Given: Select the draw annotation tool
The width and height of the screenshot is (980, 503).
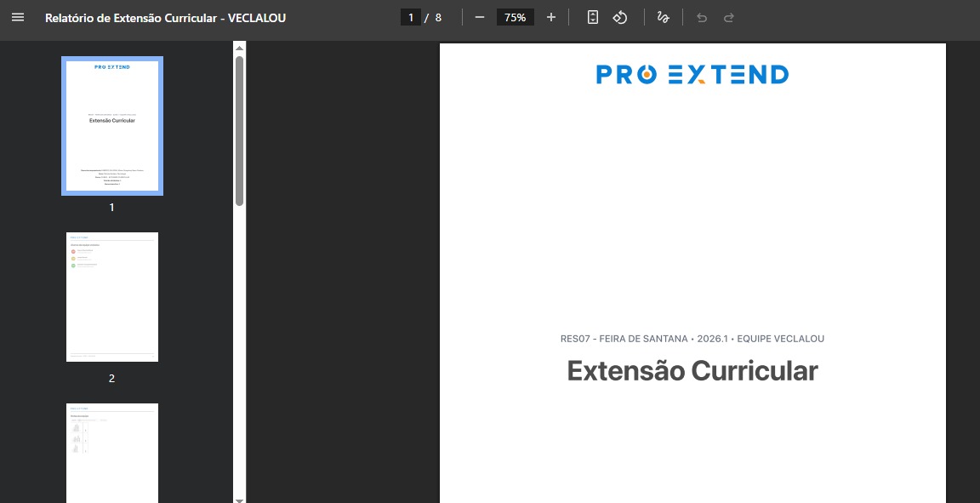Looking at the screenshot, I should [664, 18].
